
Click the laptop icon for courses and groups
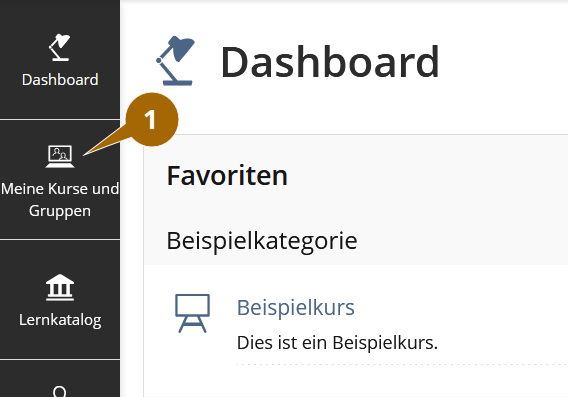tap(60, 156)
